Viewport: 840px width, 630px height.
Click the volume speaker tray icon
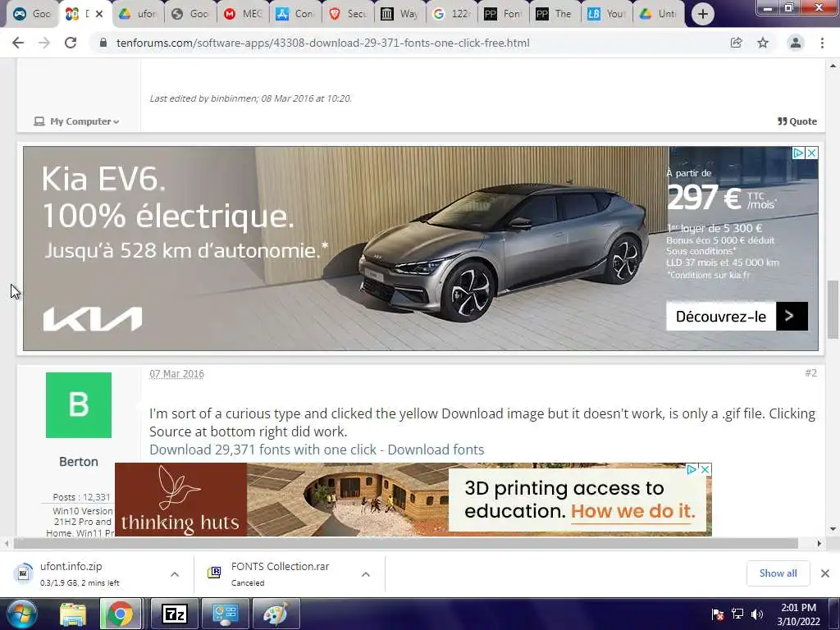point(756,614)
